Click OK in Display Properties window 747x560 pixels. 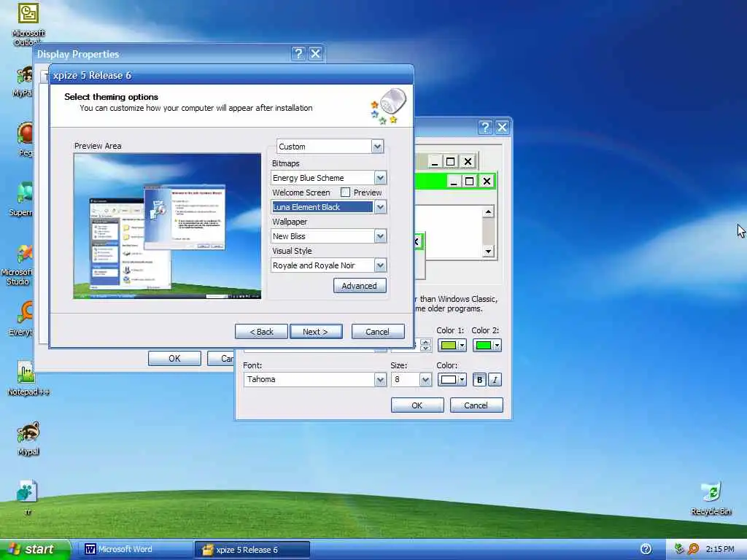[x=174, y=358]
